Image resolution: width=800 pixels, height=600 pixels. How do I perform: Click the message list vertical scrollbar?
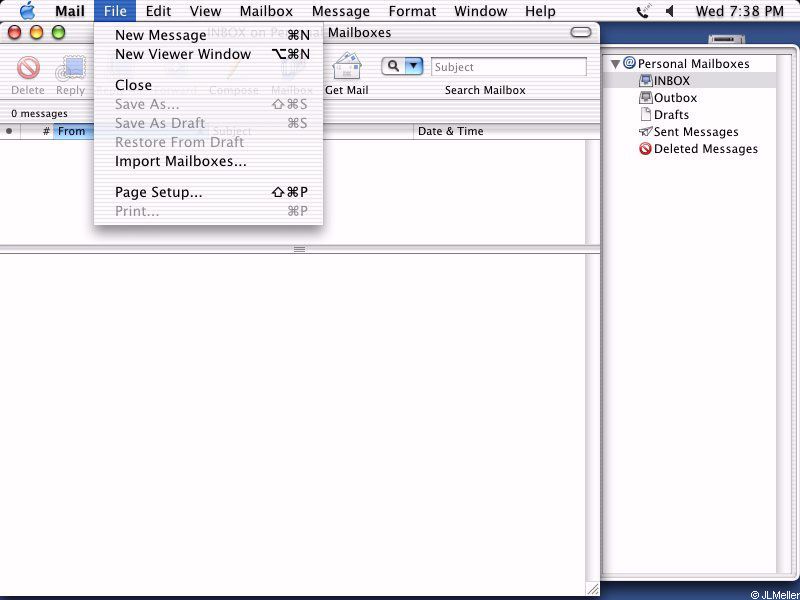(592, 192)
